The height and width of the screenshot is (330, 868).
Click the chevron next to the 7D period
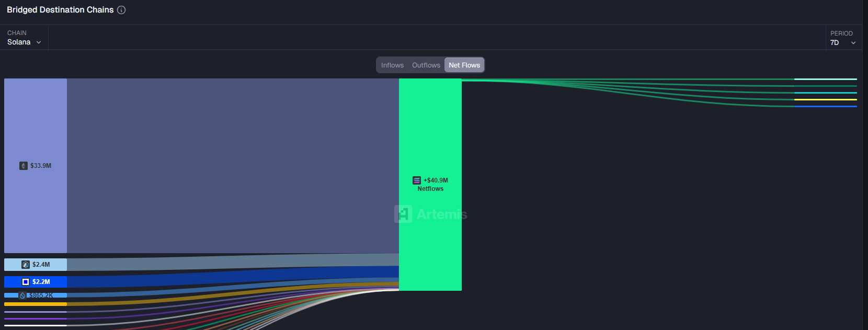(853, 43)
